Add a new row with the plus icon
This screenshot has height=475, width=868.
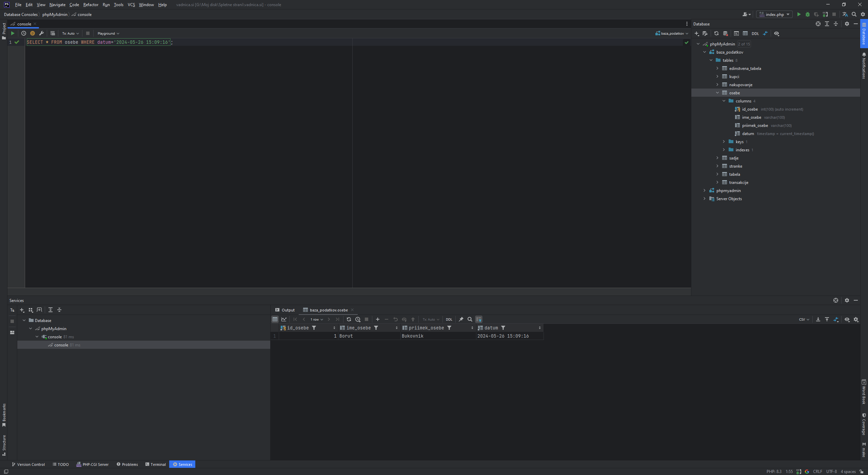point(378,319)
